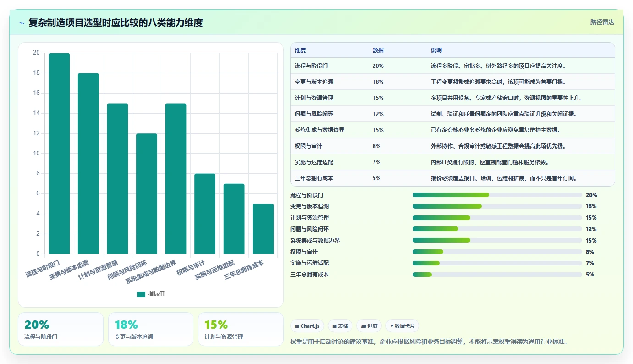
Task: Click the 系统集成与数据边界 bar in chart
Action: [176, 179]
